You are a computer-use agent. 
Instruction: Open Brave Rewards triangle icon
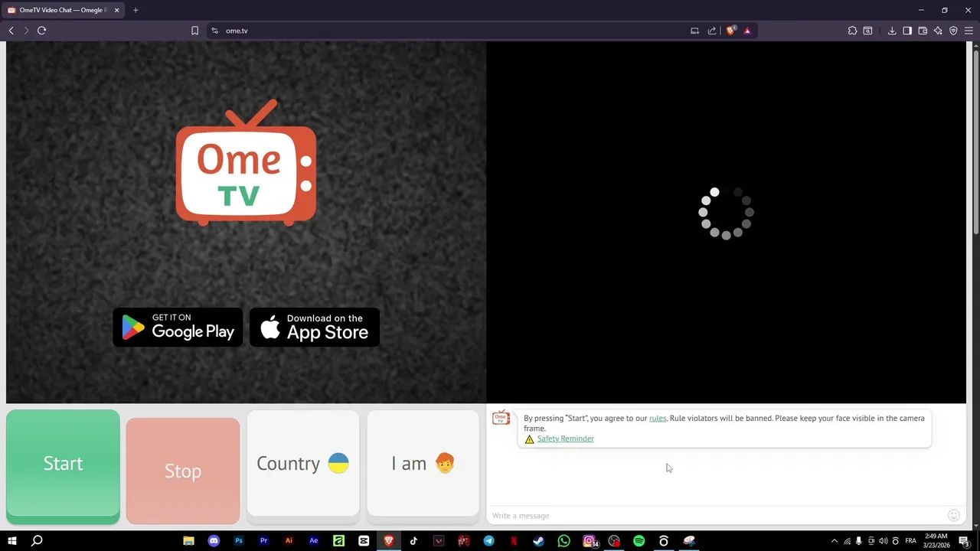[x=747, y=31]
